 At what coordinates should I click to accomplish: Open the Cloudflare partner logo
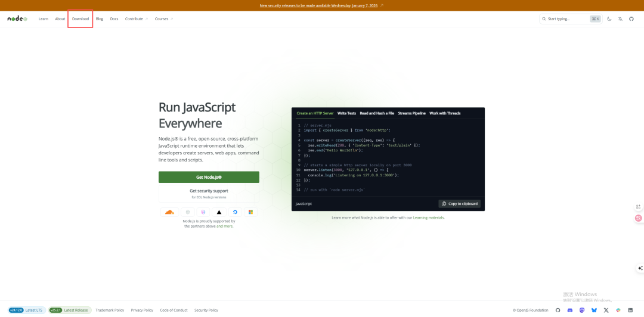(169, 212)
